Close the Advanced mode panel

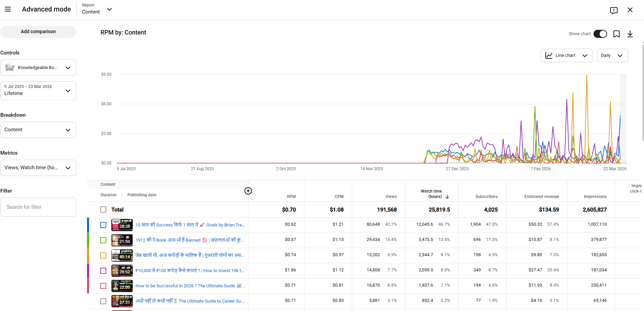[630, 10]
